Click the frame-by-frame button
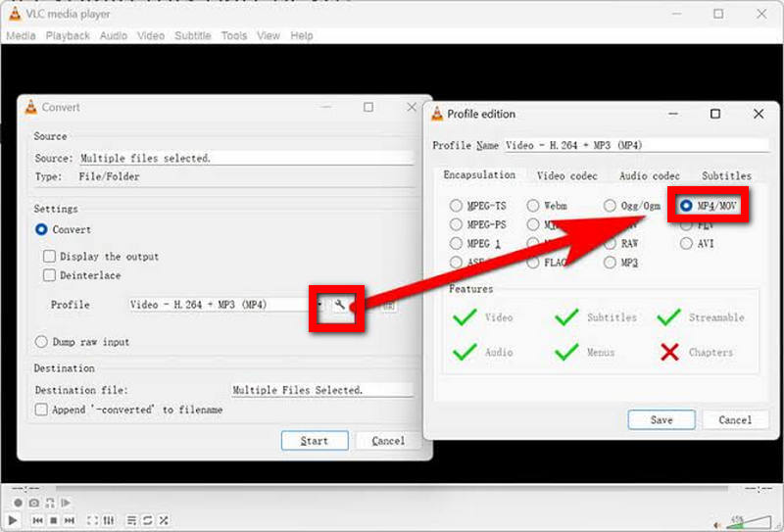Screen dimensions: 784x532 click(x=66, y=503)
